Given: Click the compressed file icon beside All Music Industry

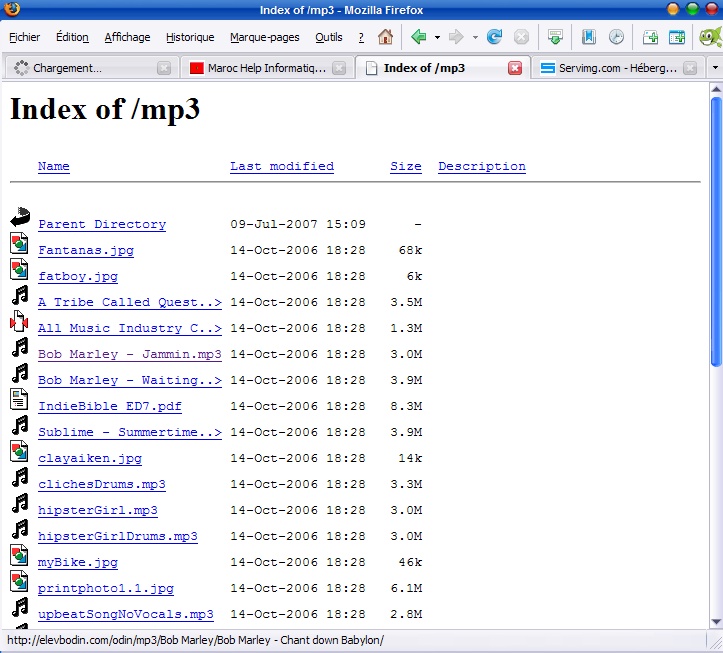Looking at the screenshot, I should click(19, 321).
